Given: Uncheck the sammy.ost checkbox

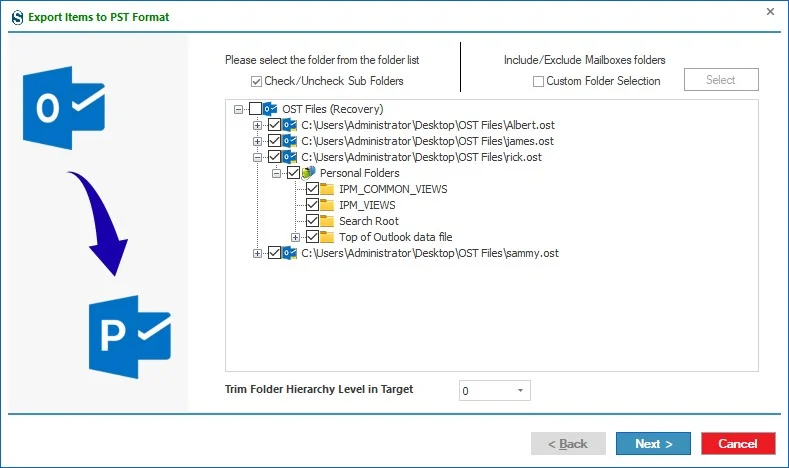Looking at the screenshot, I should click(274, 253).
